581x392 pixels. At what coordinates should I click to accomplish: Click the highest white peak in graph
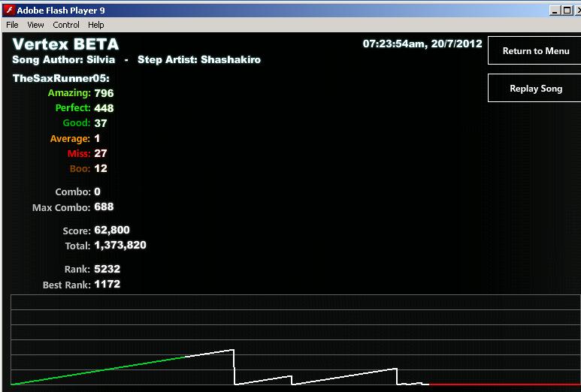click(x=233, y=350)
